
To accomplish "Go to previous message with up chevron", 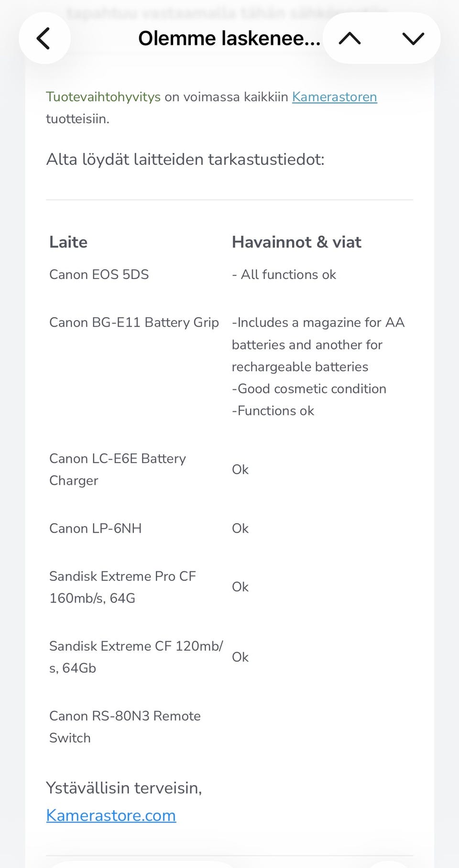I will point(350,38).
